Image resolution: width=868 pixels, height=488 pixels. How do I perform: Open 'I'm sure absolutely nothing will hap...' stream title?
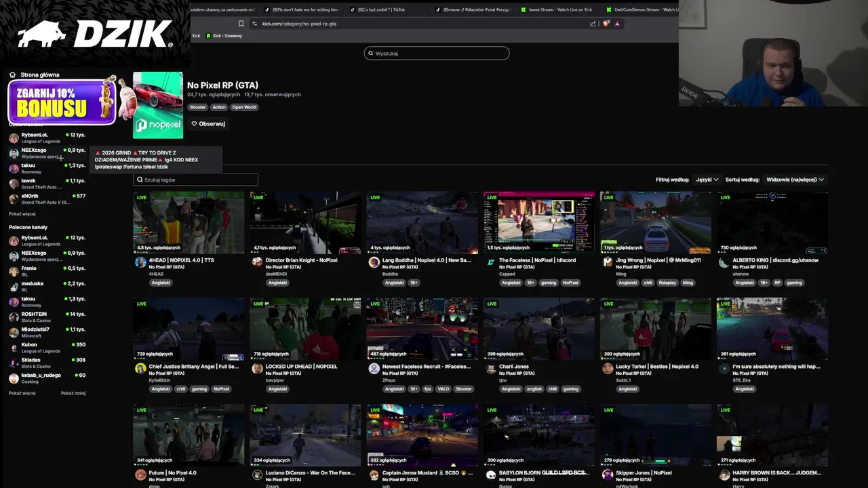[776, 367]
